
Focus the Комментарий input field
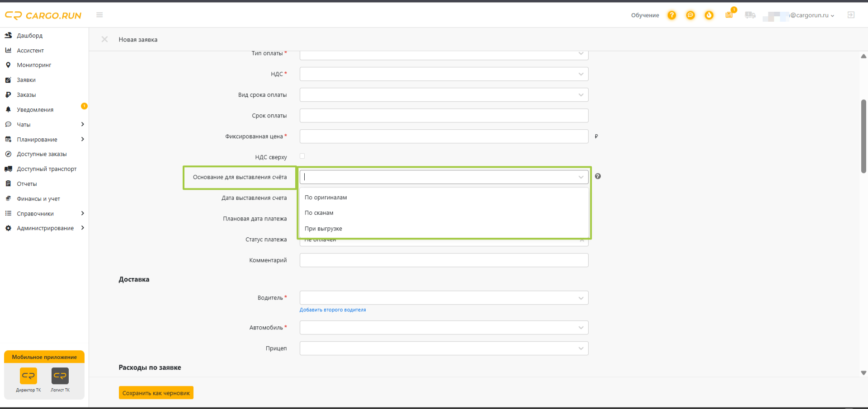[444, 260]
